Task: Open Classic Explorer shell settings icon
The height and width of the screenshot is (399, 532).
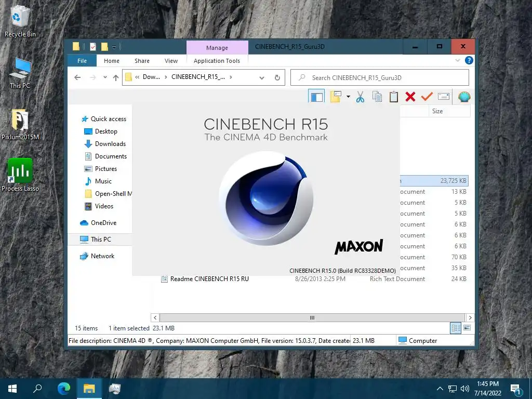Action: pyautogui.click(x=464, y=97)
